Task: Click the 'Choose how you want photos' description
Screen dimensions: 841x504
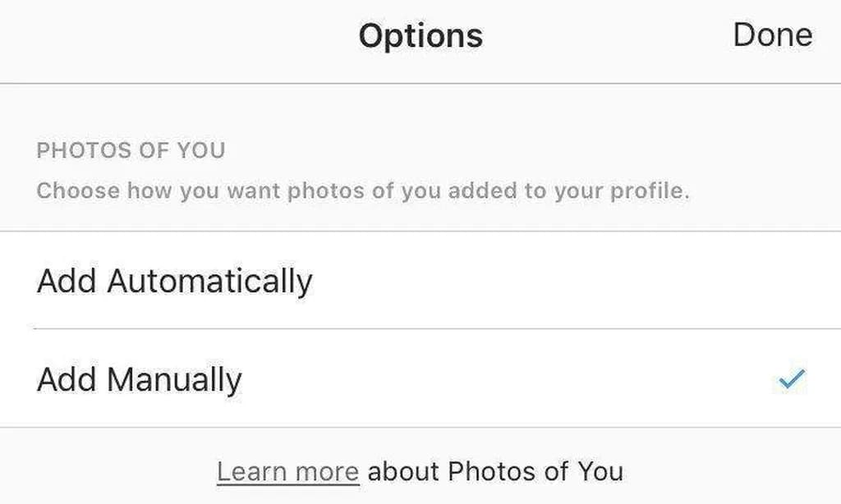Action: 363,192
